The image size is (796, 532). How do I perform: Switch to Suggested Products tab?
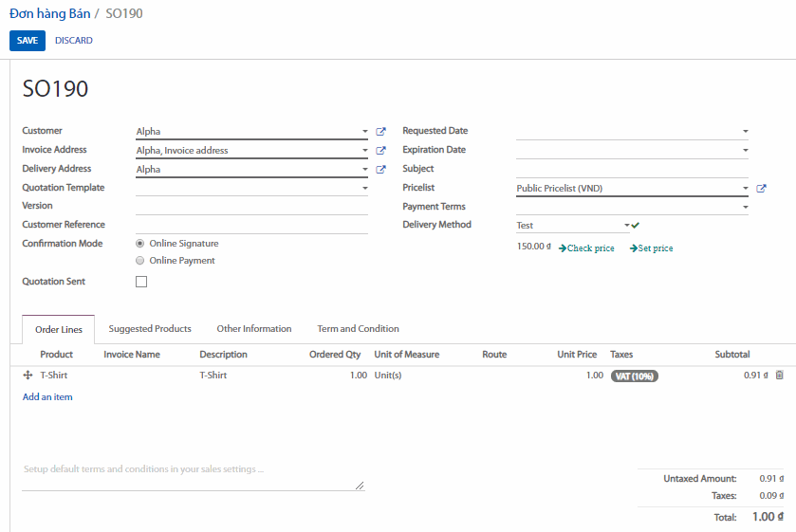tap(150, 329)
